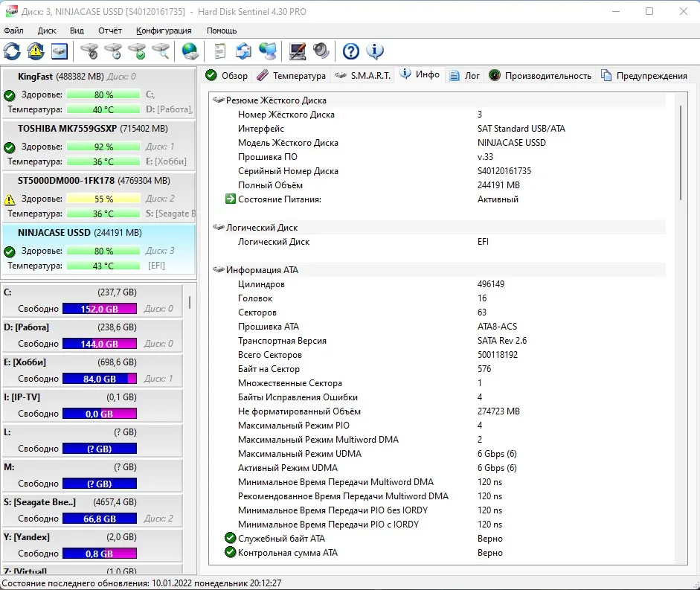700x590 pixels.
Task: Click the monitor with pen configuration icon
Action: [x=297, y=51]
